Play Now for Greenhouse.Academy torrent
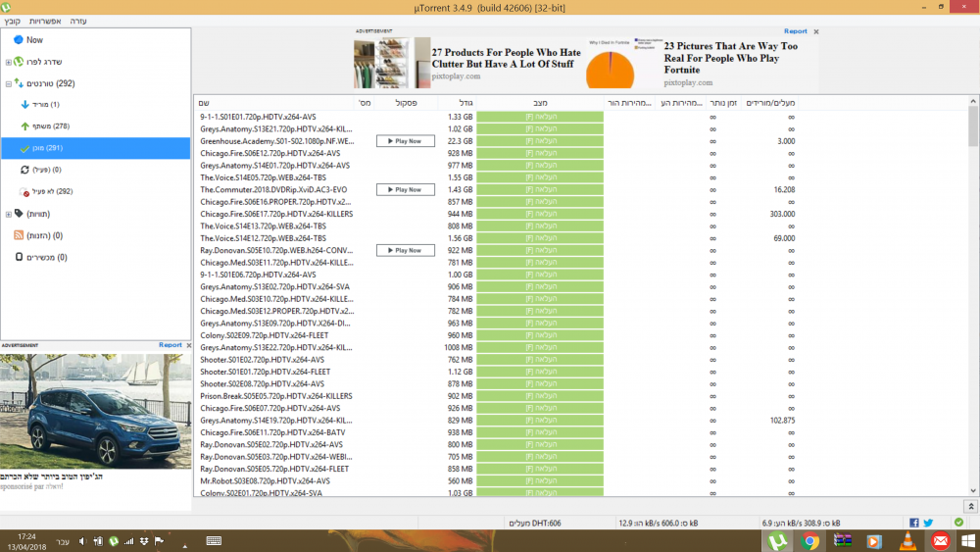980x552 pixels. coord(406,141)
